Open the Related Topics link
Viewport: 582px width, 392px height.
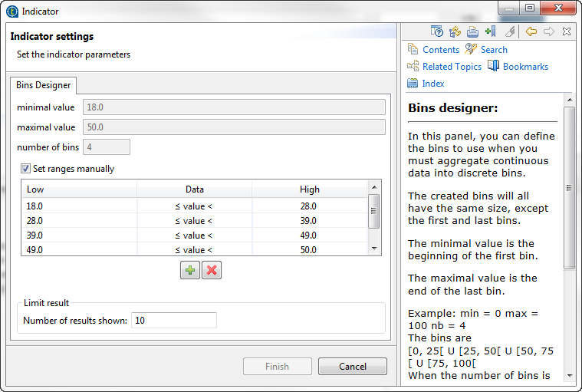452,67
